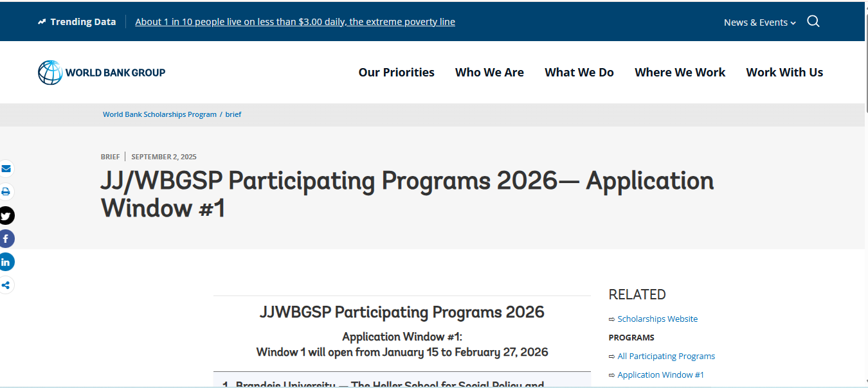Open the Our Priorities menu
The width and height of the screenshot is (868, 388).
tap(396, 72)
